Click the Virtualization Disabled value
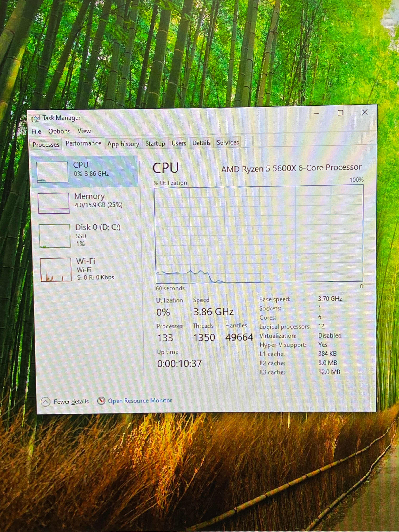This screenshot has width=399, height=532. 330,335
